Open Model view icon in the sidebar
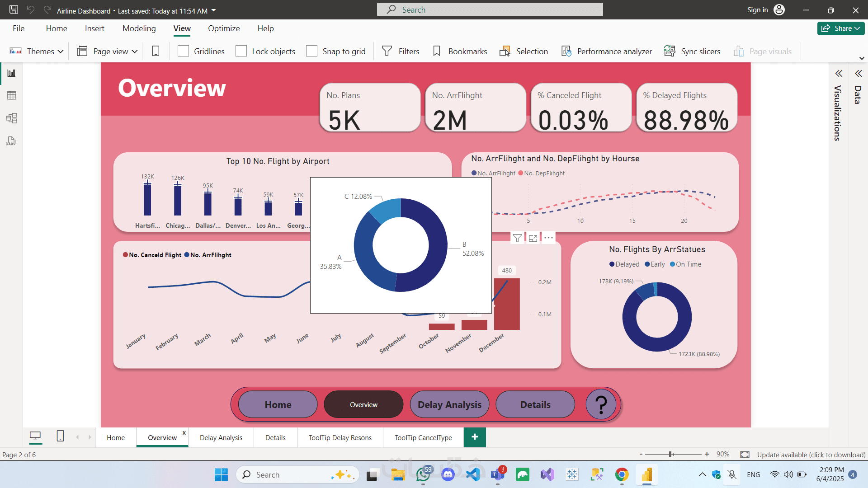The width and height of the screenshot is (868, 488). coord(11,118)
